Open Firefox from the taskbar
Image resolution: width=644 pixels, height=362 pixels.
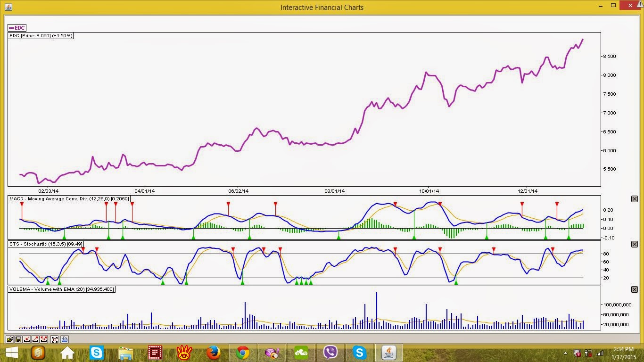[x=214, y=352]
